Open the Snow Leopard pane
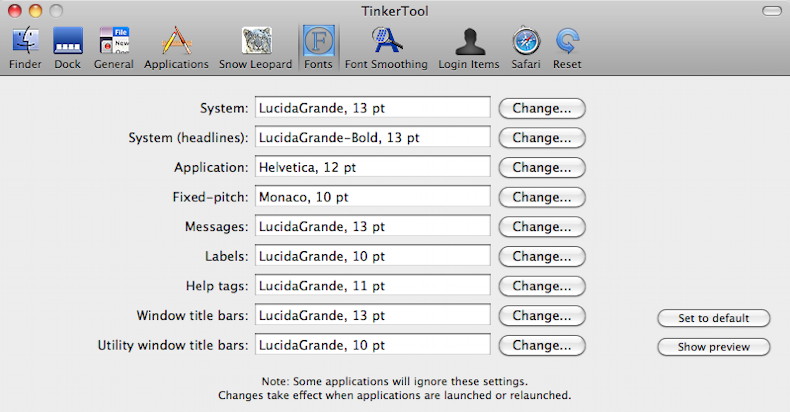This screenshot has width=790, height=412. tap(255, 48)
